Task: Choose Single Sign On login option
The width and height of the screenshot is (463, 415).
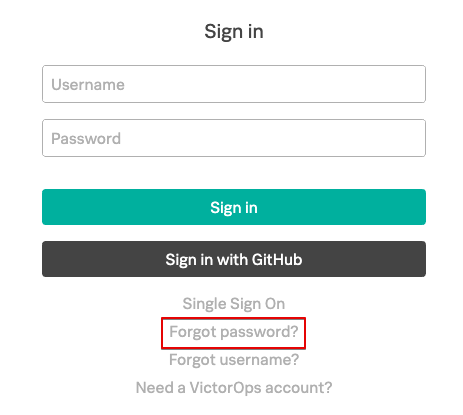Action: [234, 304]
